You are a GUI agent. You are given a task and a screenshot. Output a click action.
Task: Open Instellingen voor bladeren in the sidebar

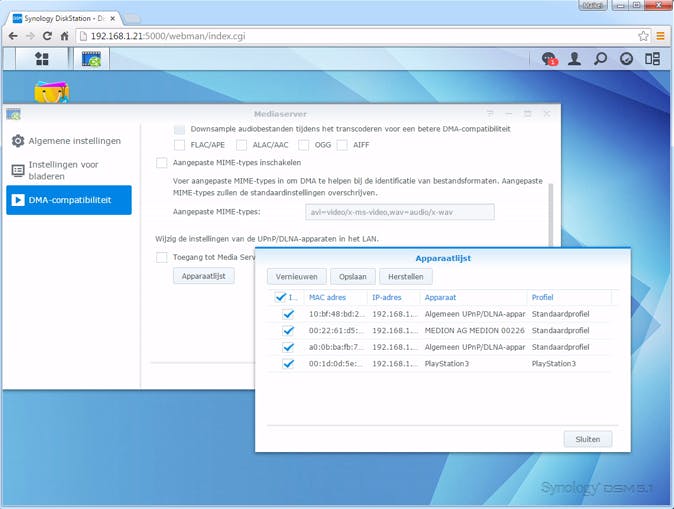point(64,170)
